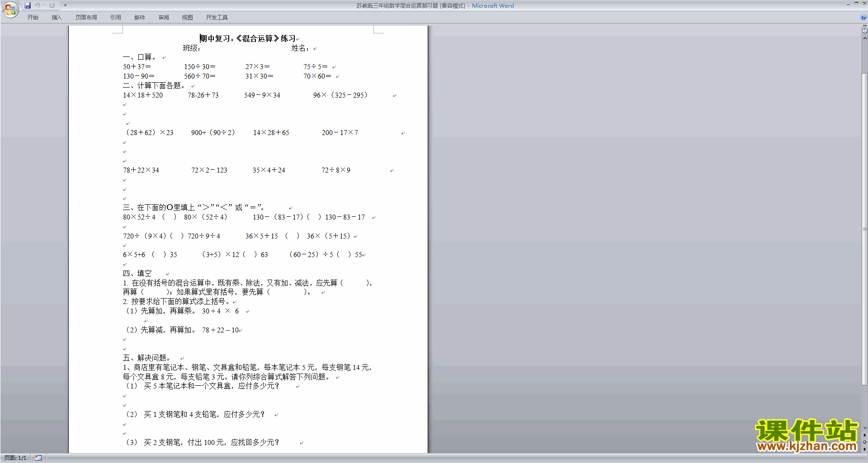Click the text 姓名:
The image size is (868, 463).
(x=300, y=48)
